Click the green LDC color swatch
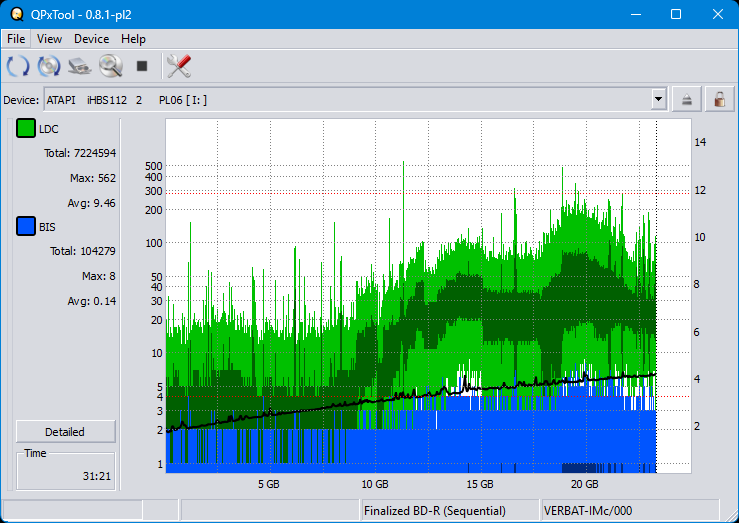 (26, 129)
